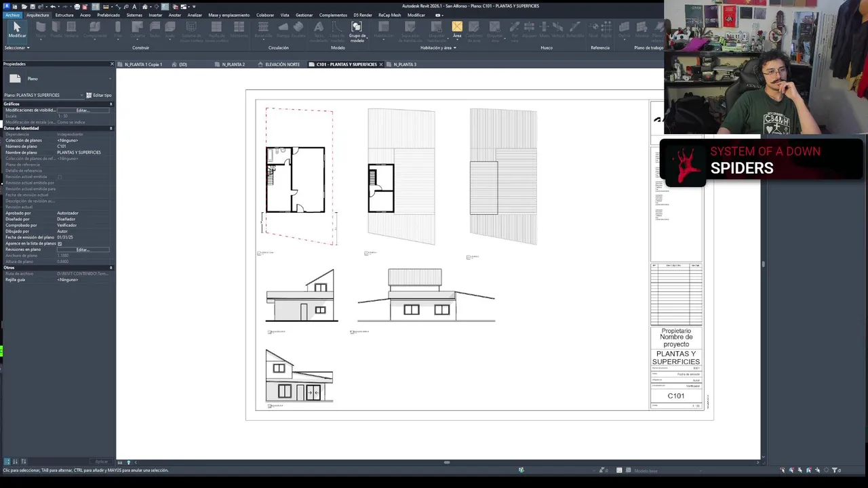This screenshot has height=488, width=868.
Task: Pick the Pilar column tool
Action: click(118, 30)
